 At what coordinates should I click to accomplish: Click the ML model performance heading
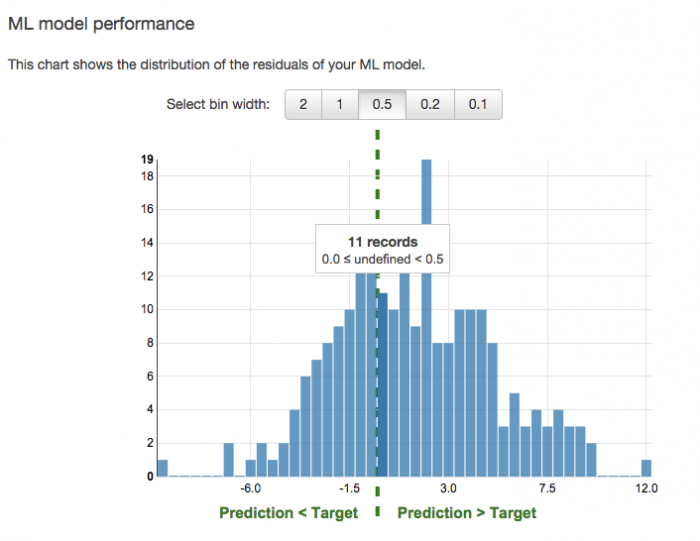pyautogui.click(x=101, y=24)
